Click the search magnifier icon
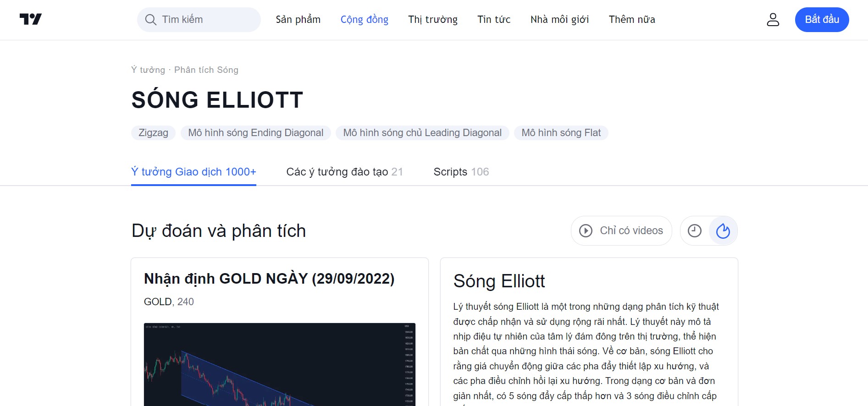Image resolution: width=868 pixels, height=406 pixels. coord(150,20)
